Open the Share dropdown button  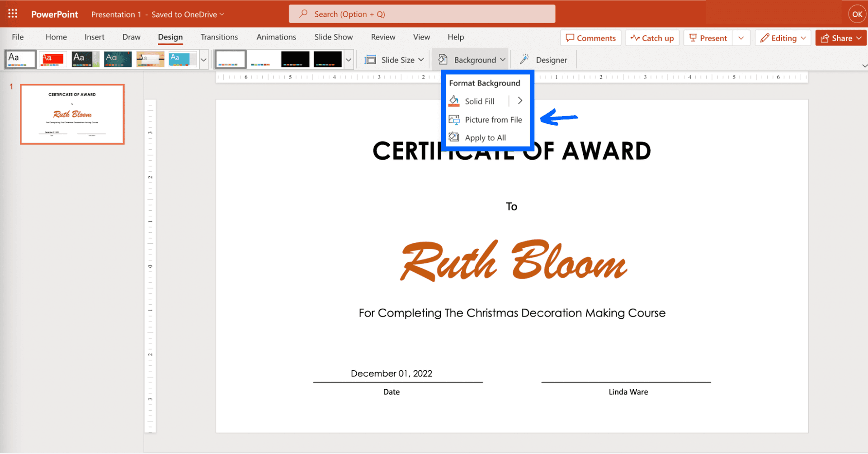pos(841,38)
